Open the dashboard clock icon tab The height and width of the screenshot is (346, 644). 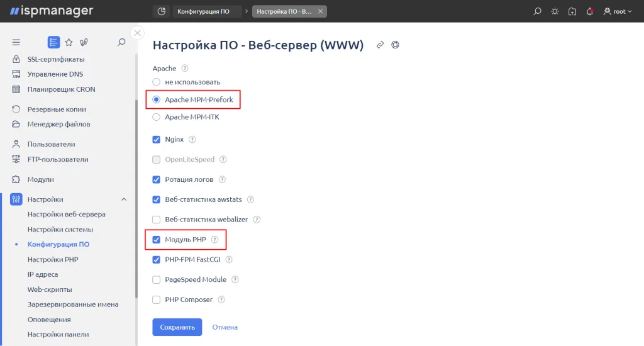pyautogui.click(x=162, y=11)
